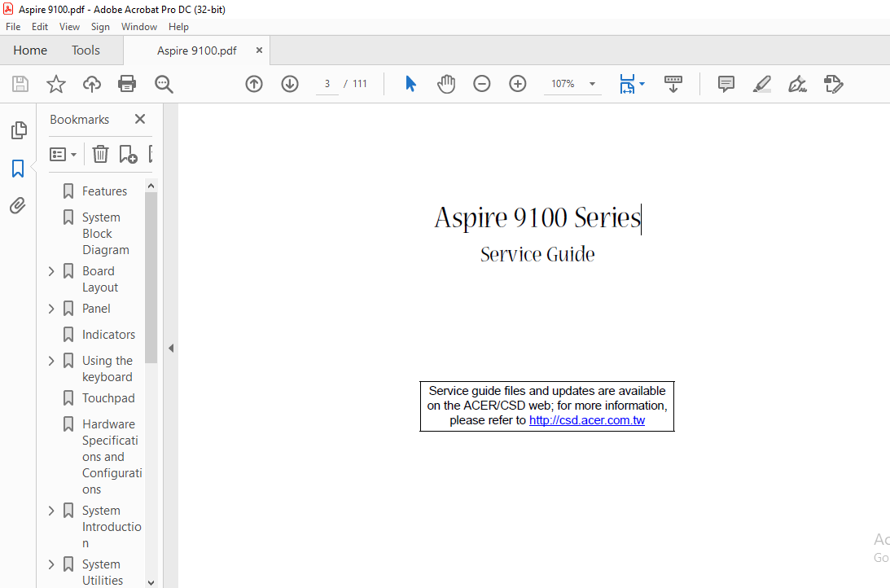
Task: Open the Edit menu
Action: click(40, 27)
